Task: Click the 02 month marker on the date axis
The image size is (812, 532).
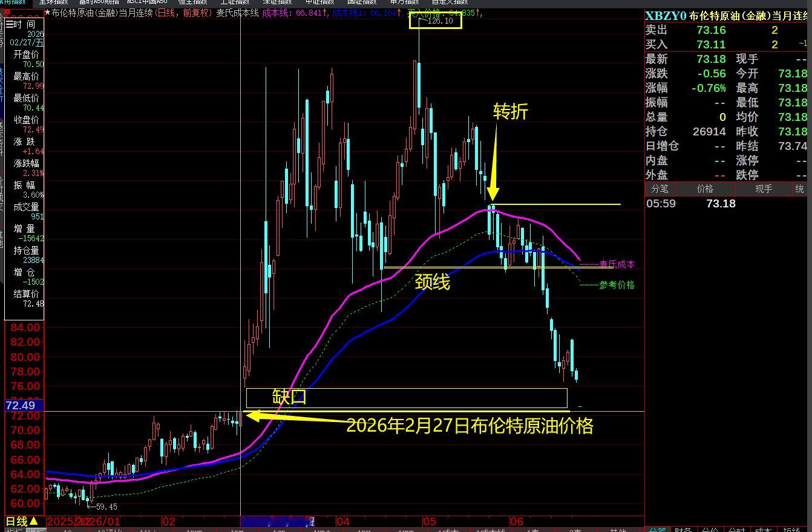Action: (x=169, y=521)
